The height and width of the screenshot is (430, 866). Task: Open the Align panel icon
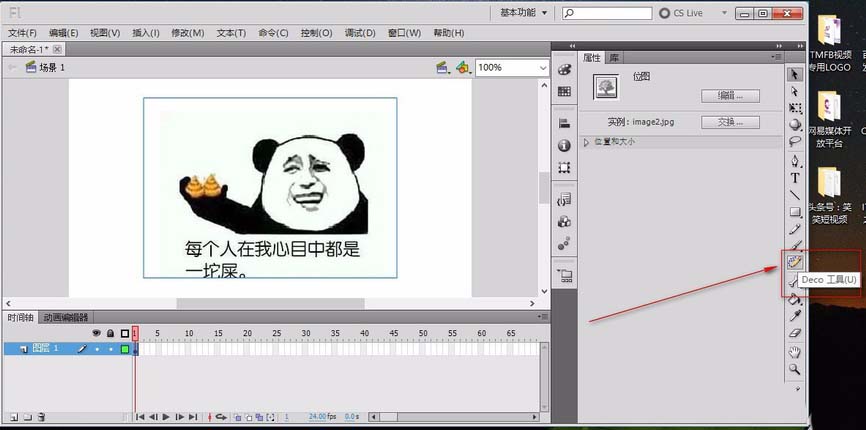(x=564, y=124)
